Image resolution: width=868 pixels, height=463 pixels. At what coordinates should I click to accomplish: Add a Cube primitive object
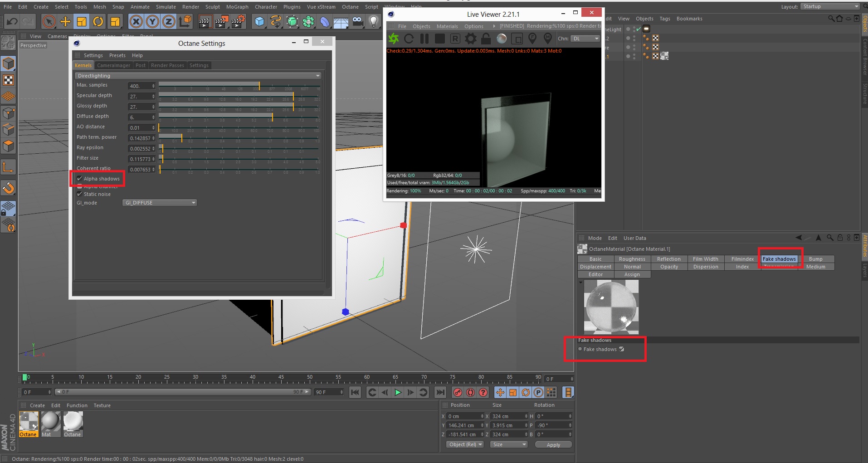259,21
